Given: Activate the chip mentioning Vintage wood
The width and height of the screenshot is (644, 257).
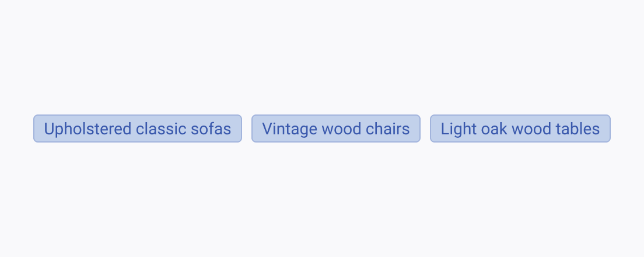Looking at the screenshot, I should (x=336, y=128).
